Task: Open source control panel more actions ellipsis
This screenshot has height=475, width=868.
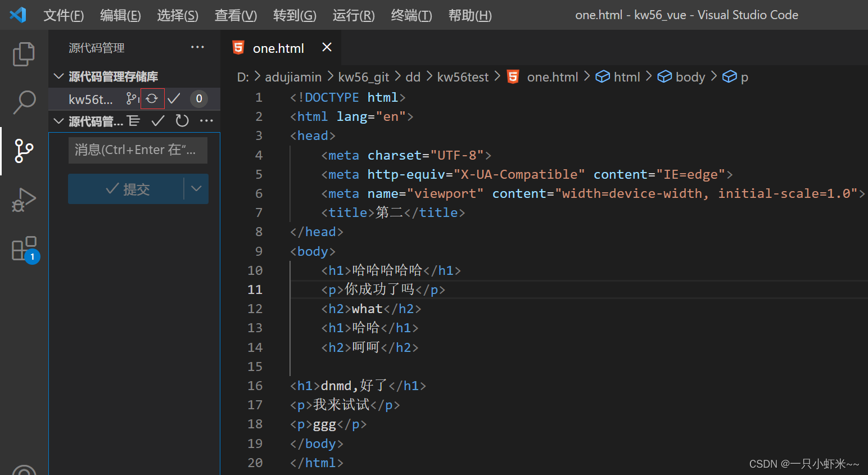Action: pyautogui.click(x=197, y=48)
